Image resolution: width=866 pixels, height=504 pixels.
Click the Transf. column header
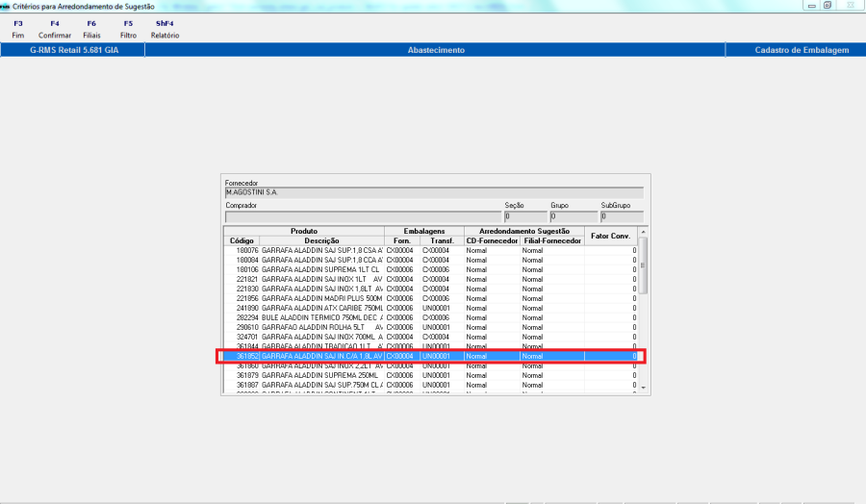tap(442, 240)
